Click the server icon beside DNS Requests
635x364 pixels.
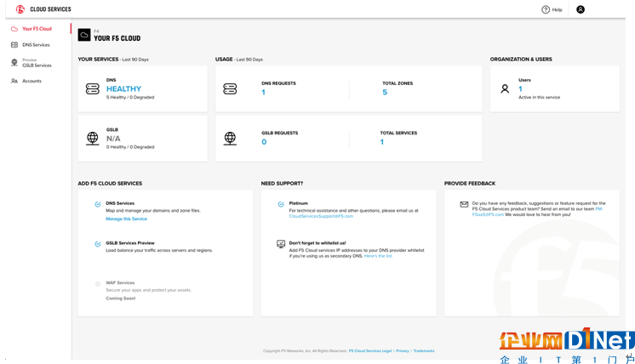click(x=230, y=88)
